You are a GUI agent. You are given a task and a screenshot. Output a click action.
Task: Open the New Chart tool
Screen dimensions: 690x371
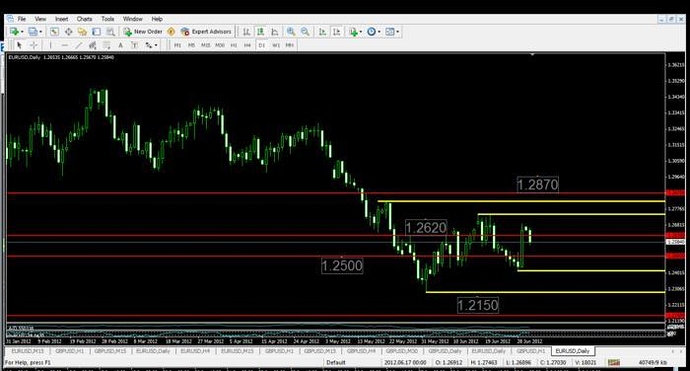point(14,32)
